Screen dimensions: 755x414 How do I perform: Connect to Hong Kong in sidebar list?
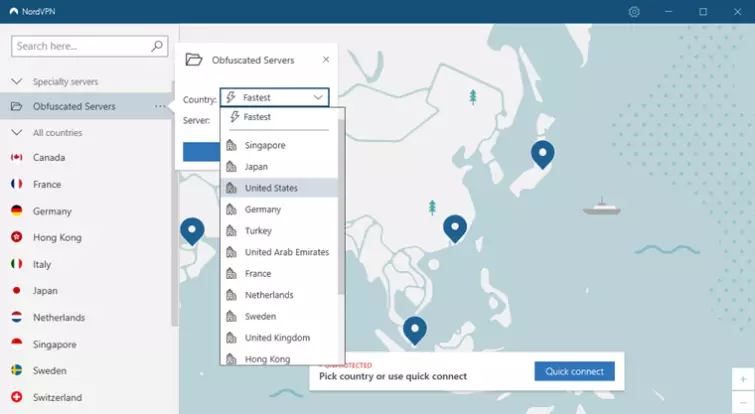pyautogui.click(x=57, y=237)
